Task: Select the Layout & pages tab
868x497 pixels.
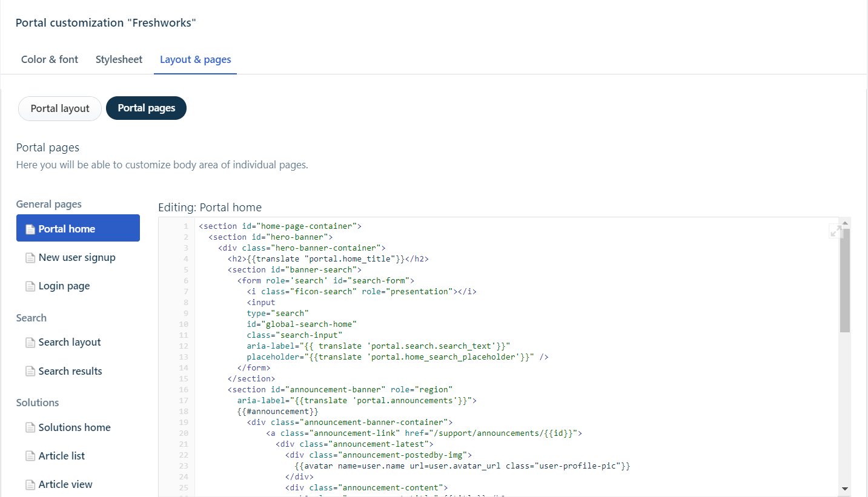Action: point(195,59)
